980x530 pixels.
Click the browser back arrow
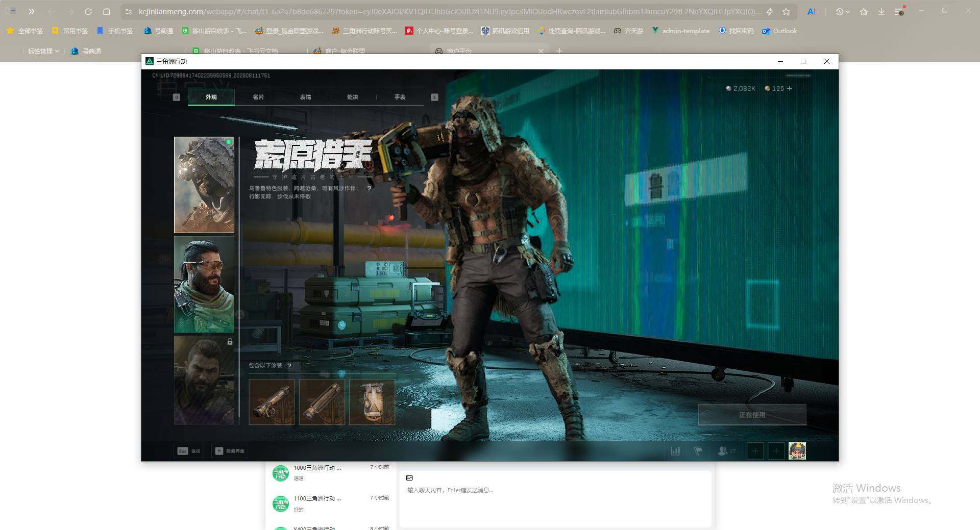pos(52,11)
